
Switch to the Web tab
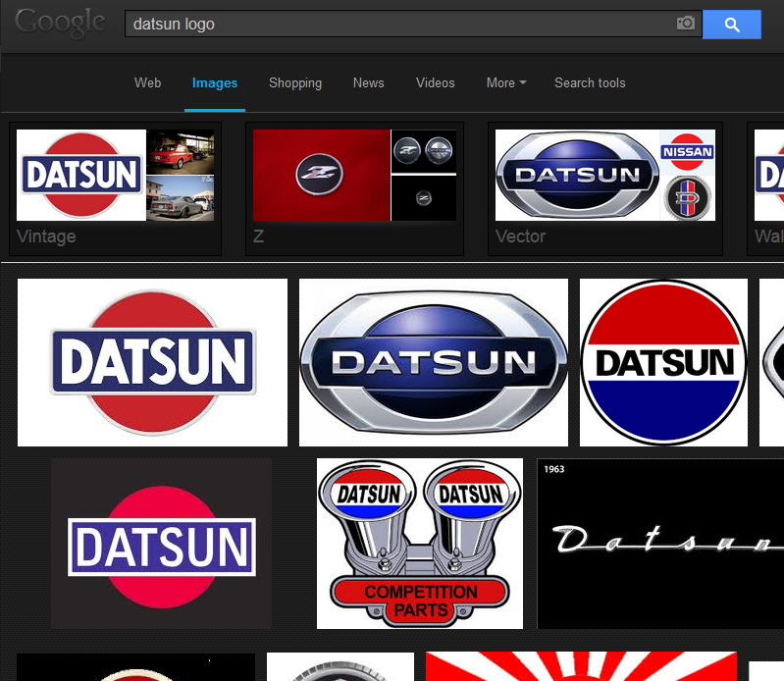pos(147,83)
